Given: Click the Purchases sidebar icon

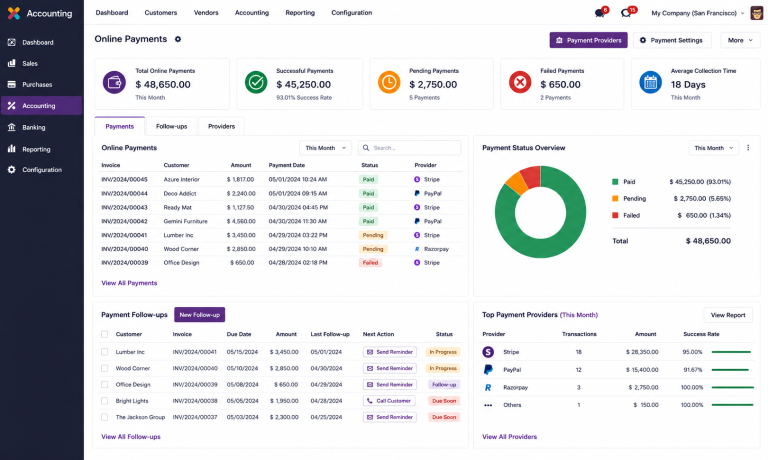Looking at the screenshot, I should 12,84.
